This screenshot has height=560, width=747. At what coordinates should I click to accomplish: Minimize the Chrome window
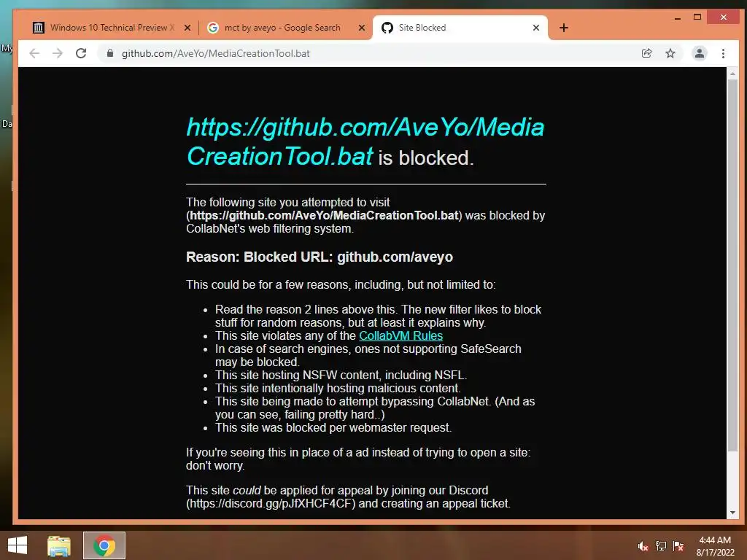point(678,17)
